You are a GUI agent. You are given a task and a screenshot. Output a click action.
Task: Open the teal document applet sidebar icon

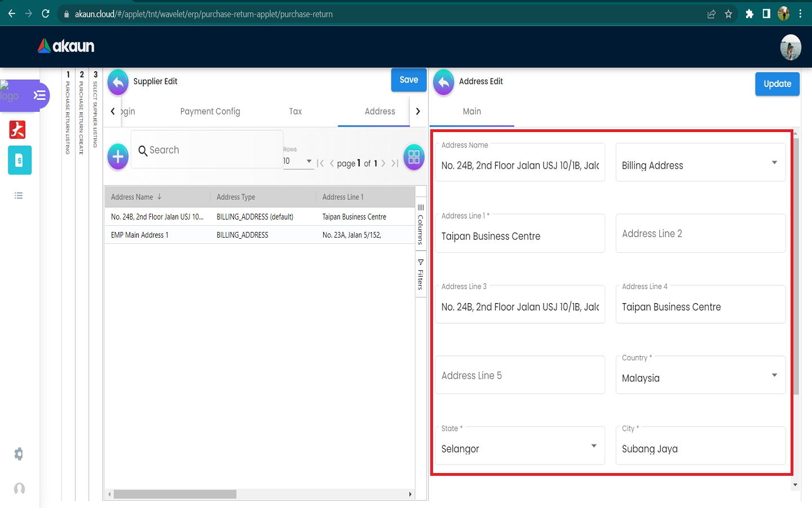[x=20, y=160]
